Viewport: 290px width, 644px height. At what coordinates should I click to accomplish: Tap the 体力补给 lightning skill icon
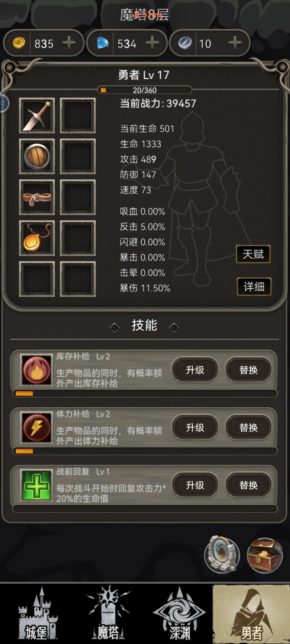pyautogui.click(x=37, y=428)
